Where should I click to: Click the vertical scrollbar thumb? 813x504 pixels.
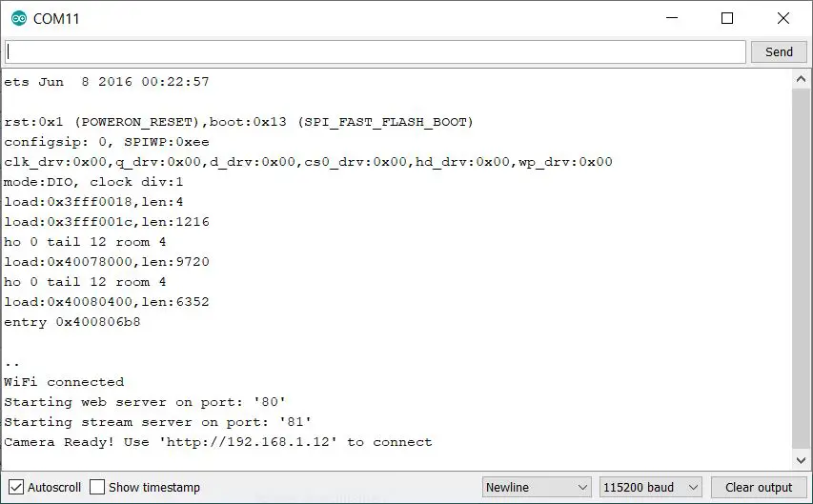[x=801, y=269]
